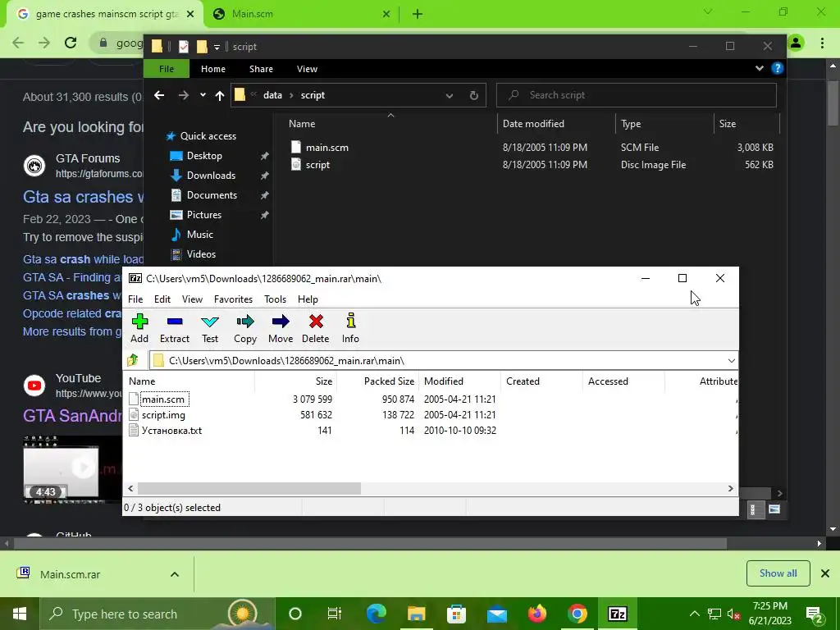Click the Delete icon in 7-Zip toolbar
Screen dimensions: 840x630
pyautogui.click(x=316, y=328)
